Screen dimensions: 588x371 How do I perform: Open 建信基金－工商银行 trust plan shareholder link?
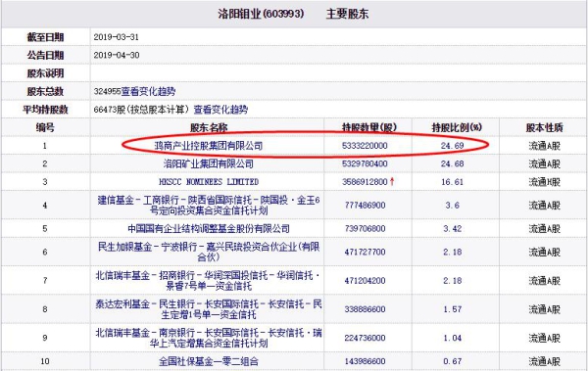[209, 206]
